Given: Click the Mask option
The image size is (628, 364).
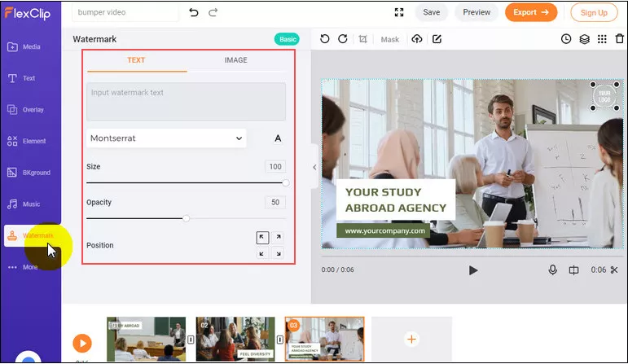Looking at the screenshot, I should tap(389, 39).
